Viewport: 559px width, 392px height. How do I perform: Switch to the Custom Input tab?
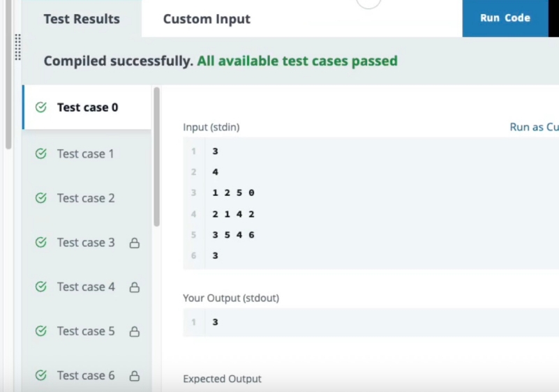click(x=207, y=19)
